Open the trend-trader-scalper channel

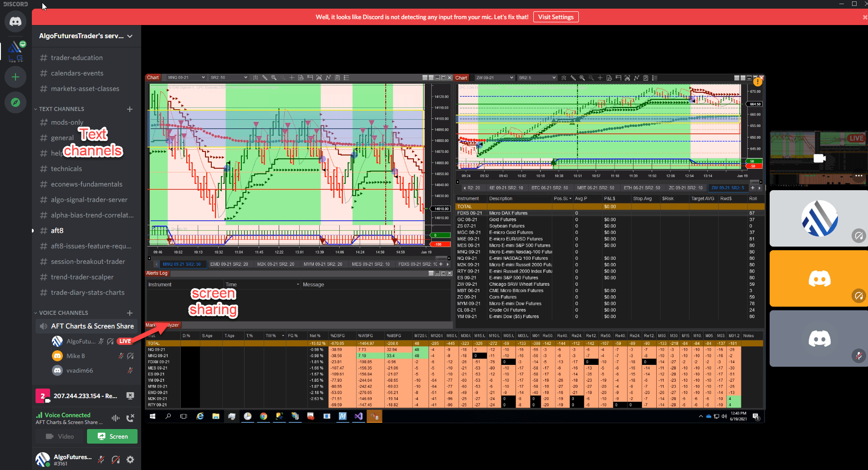pyautogui.click(x=86, y=277)
